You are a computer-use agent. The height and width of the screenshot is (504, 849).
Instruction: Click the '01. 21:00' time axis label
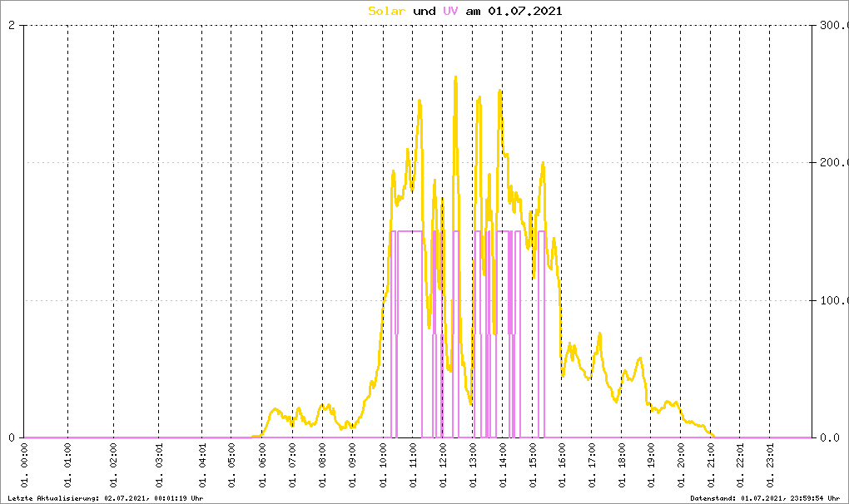click(x=710, y=466)
